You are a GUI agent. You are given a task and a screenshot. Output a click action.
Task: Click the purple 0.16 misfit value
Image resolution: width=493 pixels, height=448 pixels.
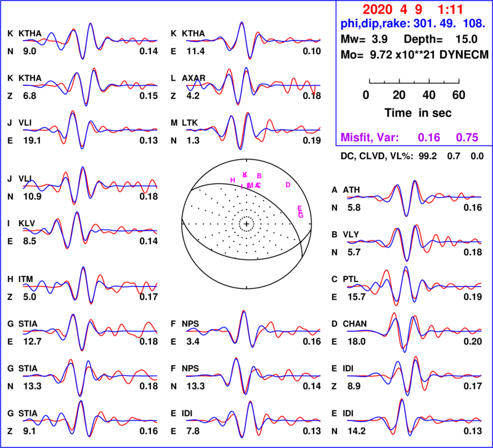pyautogui.click(x=429, y=137)
